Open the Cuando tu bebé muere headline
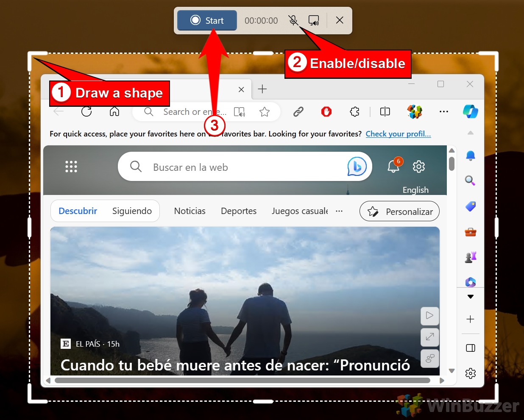 (235, 365)
